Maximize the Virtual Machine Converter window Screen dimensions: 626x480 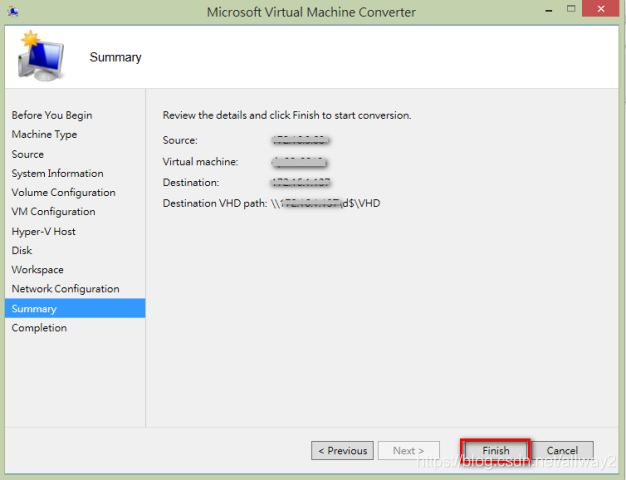pos(571,9)
